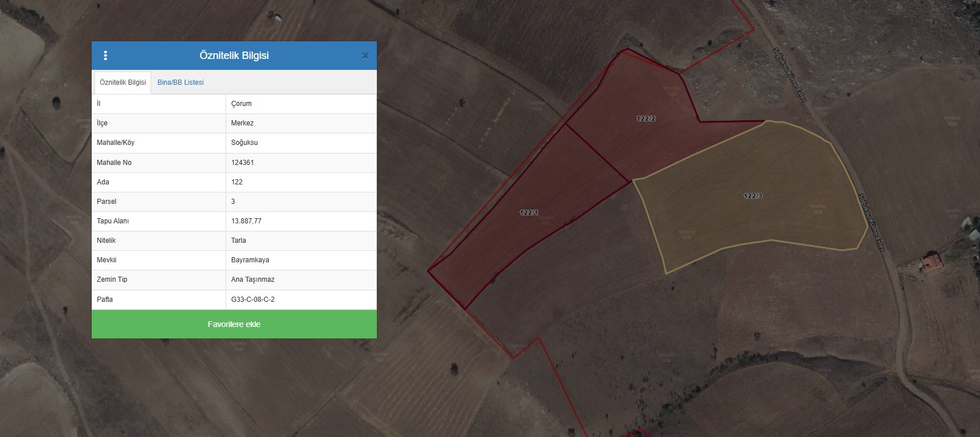
Task: Click the Tapu Alanı value 13.887,77
Action: click(246, 221)
